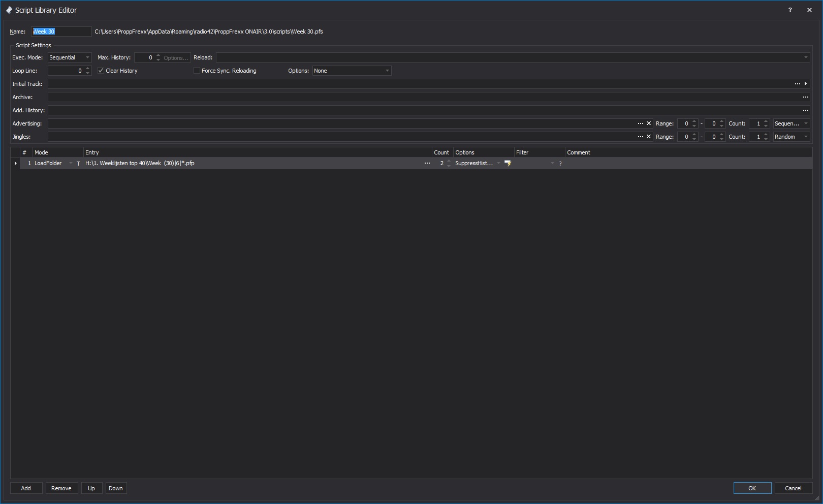Expand the Options dropdown set to None

[387, 71]
